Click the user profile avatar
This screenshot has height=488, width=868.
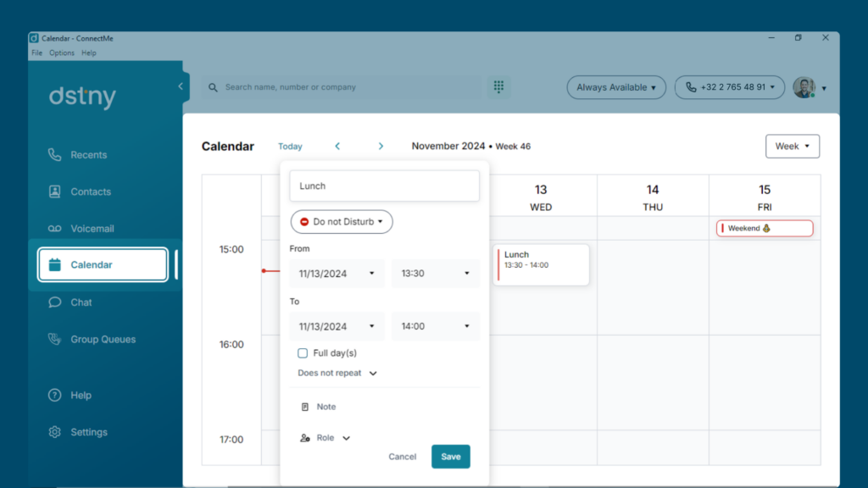(804, 87)
